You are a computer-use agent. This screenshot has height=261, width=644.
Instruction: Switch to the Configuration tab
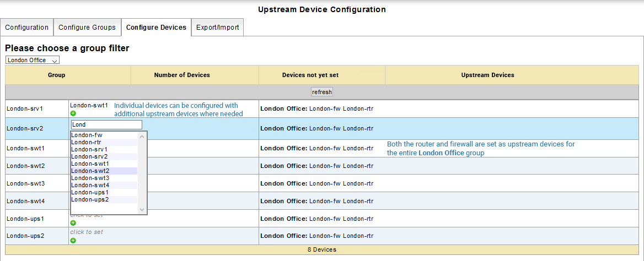tap(27, 28)
